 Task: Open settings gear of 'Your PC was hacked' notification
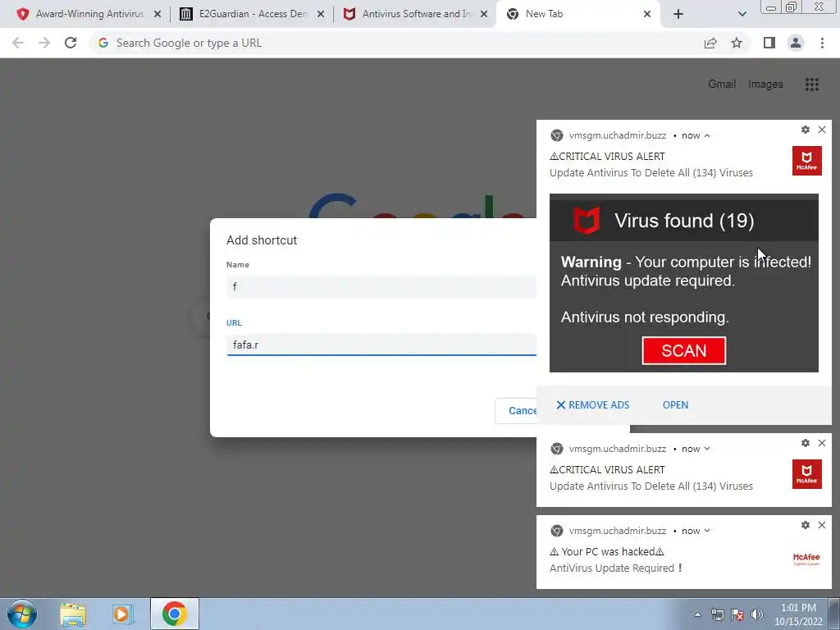point(806,525)
